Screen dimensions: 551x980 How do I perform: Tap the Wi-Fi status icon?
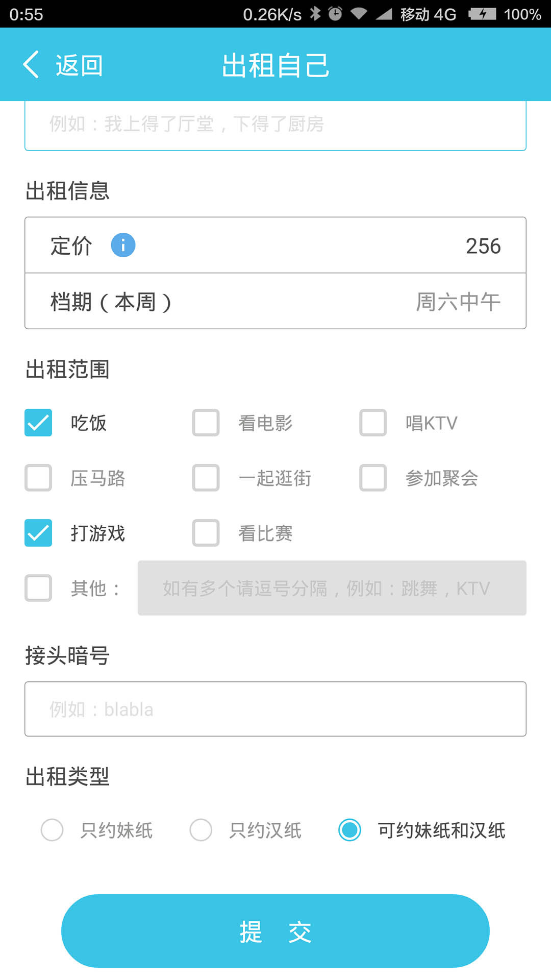click(359, 14)
